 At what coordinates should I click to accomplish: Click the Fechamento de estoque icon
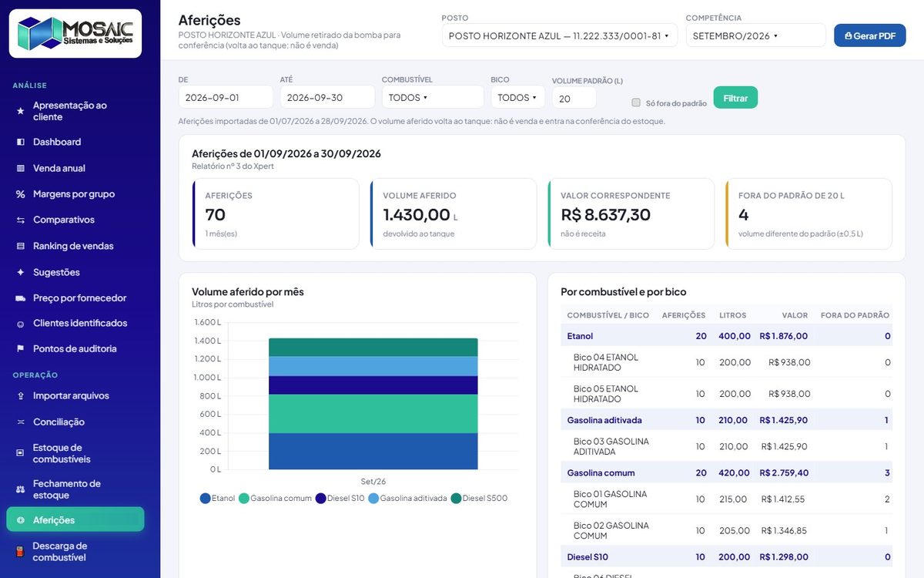coord(21,489)
